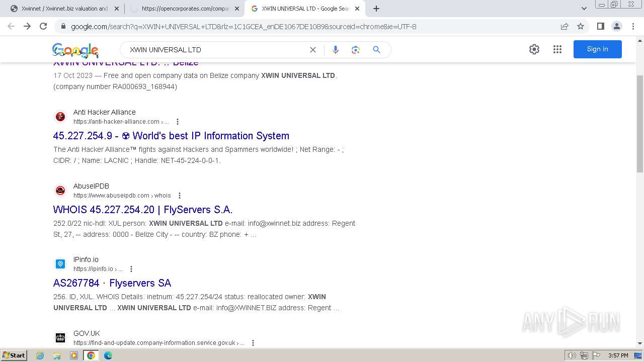Click AbuseIPDB site favicon
The image size is (644, 362).
pyautogui.click(x=60, y=191)
